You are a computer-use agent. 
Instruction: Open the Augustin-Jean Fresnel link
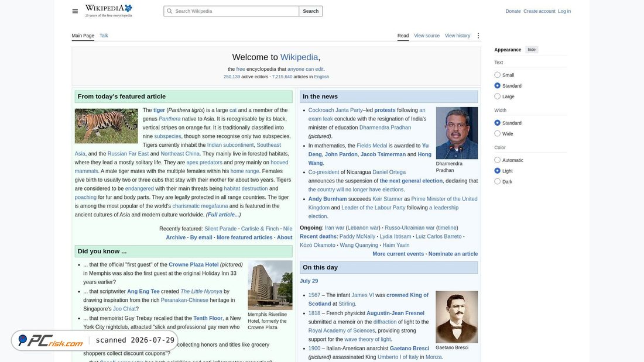pyautogui.click(x=395, y=313)
